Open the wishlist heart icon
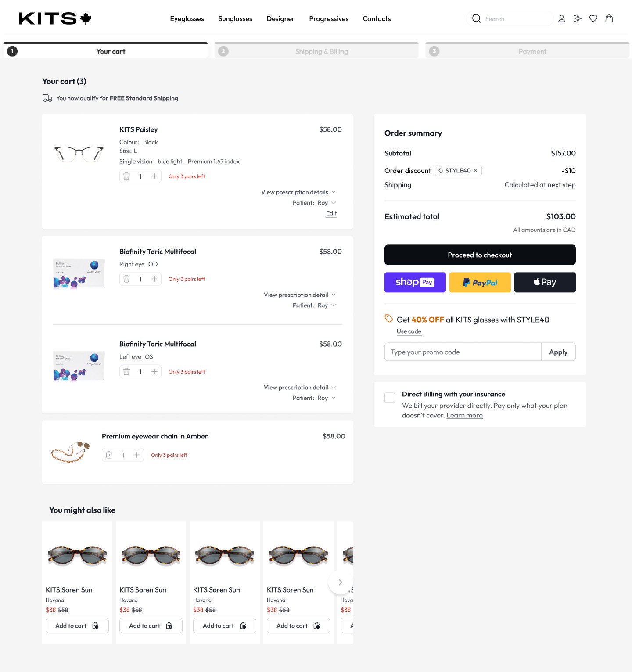The image size is (632, 672). point(593,18)
